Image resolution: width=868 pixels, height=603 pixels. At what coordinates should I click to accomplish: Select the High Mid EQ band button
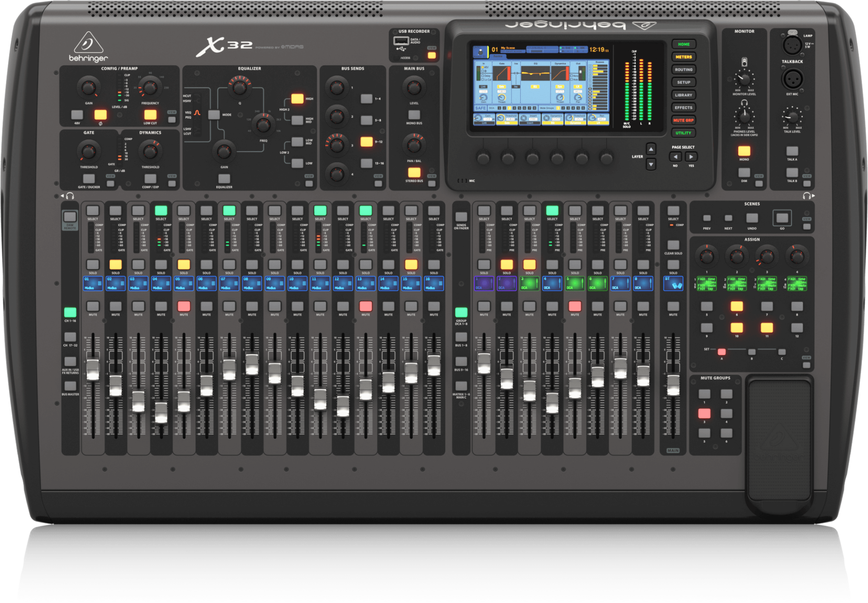tap(297, 120)
